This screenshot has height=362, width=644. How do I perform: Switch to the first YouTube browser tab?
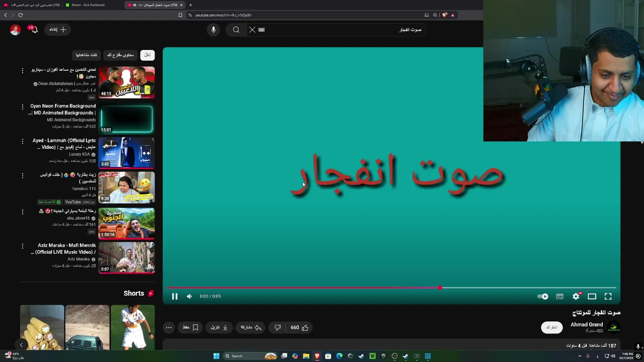[x=31, y=5]
